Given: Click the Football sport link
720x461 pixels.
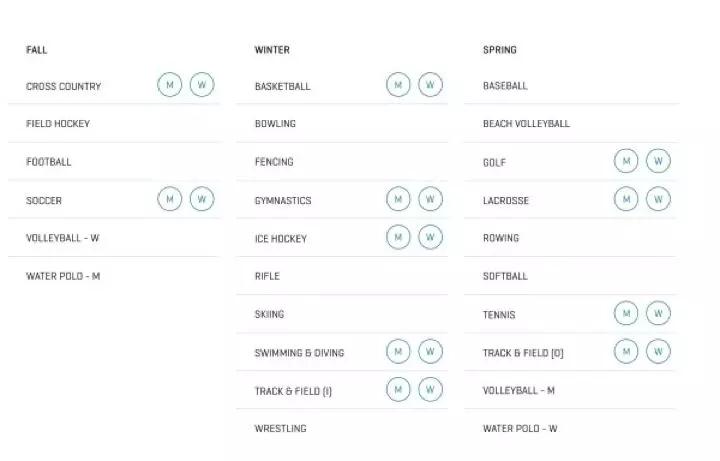Looking at the screenshot, I should click(x=49, y=162).
